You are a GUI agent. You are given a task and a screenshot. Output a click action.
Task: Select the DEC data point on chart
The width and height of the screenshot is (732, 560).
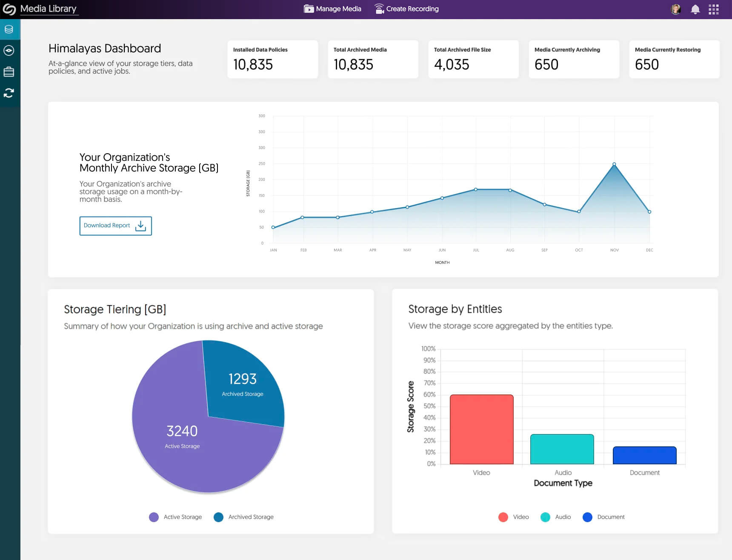(649, 211)
